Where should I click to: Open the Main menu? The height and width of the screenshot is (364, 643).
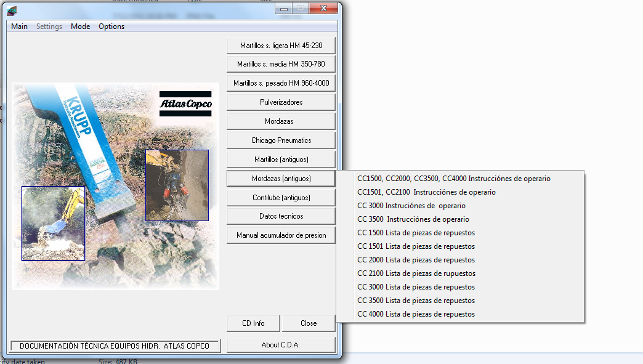point(19,26)
